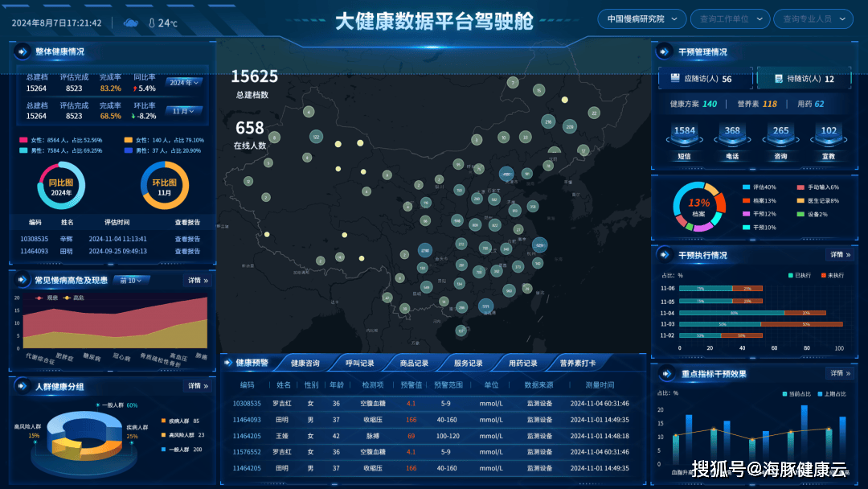Click the arrow icon beside 整体健康情况
Image resolution: width=868 pixels, height=489 pixels.
[21, 51]
